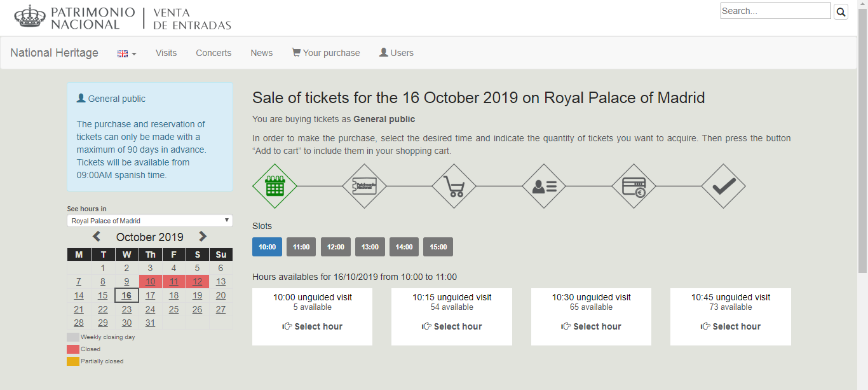Open the Royal Palace of Madrid selector

tap(150, 221)
